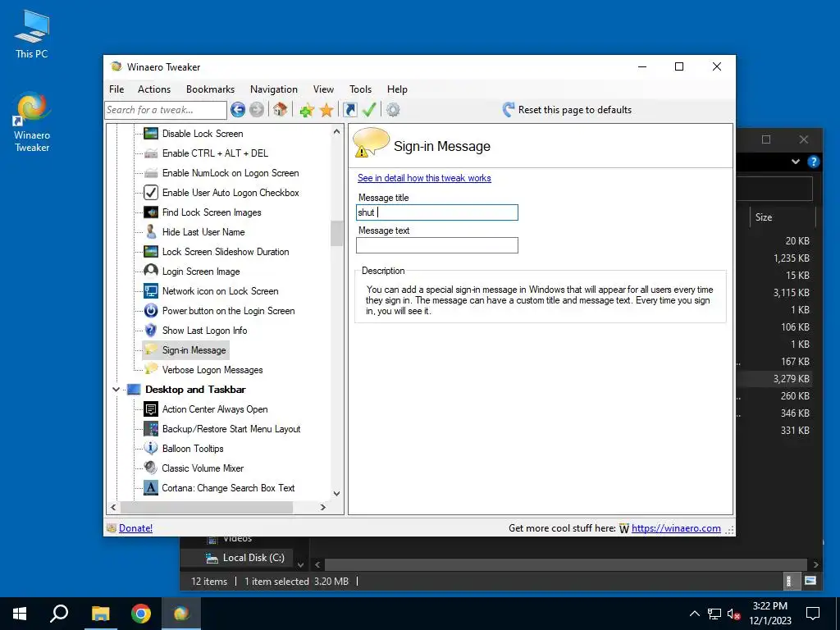The width and height of the screenshot is (840, 630).
Task: Open the Windows Start button
Action: [20, 614]
